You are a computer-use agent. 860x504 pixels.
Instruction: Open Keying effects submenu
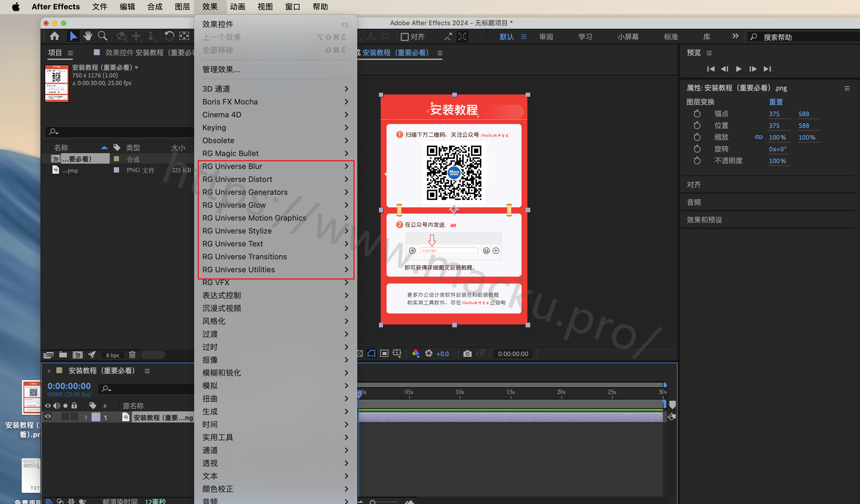click(275, 128)
